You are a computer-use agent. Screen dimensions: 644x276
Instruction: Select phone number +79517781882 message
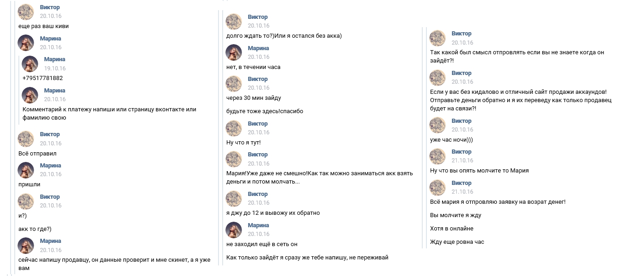click(43, 78)
